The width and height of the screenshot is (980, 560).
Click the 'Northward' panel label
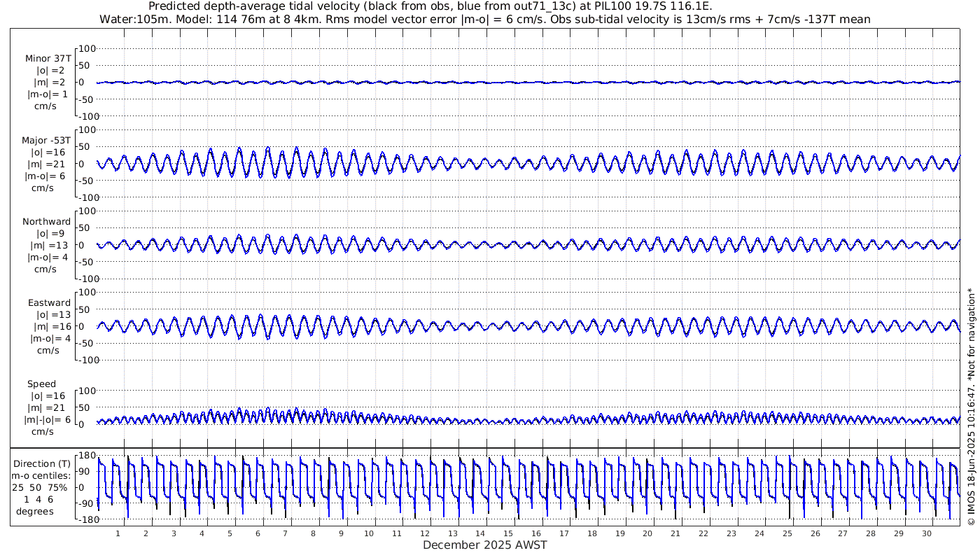pos(46,222)
